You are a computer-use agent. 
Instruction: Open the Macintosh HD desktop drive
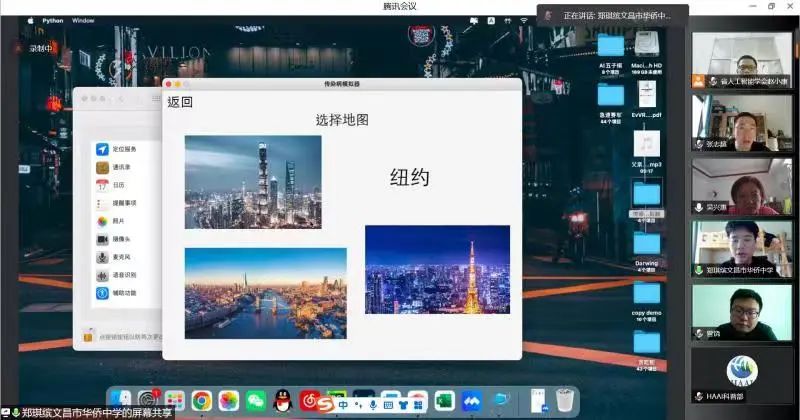coord(646,53)
